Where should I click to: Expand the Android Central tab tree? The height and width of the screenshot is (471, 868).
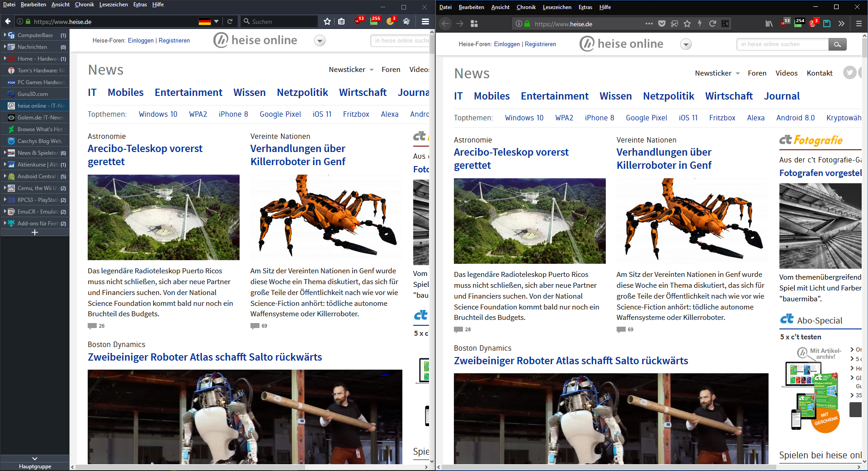pyautogui.click(x=5, y=176)
